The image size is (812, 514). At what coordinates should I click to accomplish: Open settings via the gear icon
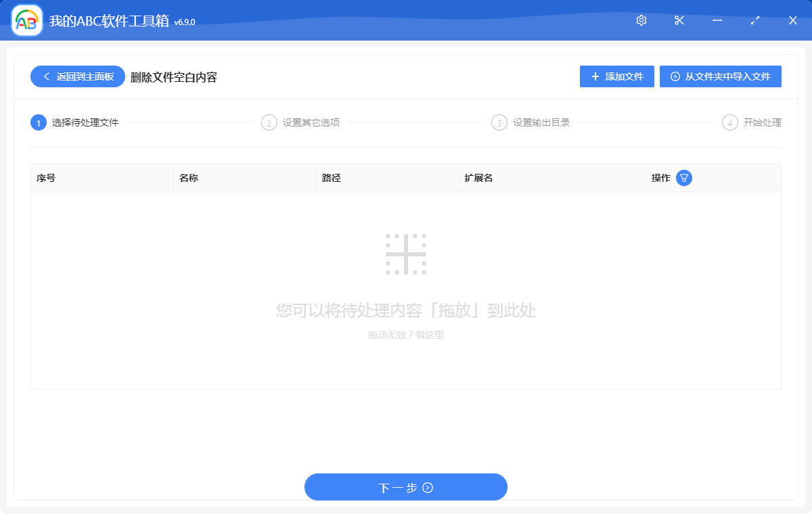(x=641, y=20)
